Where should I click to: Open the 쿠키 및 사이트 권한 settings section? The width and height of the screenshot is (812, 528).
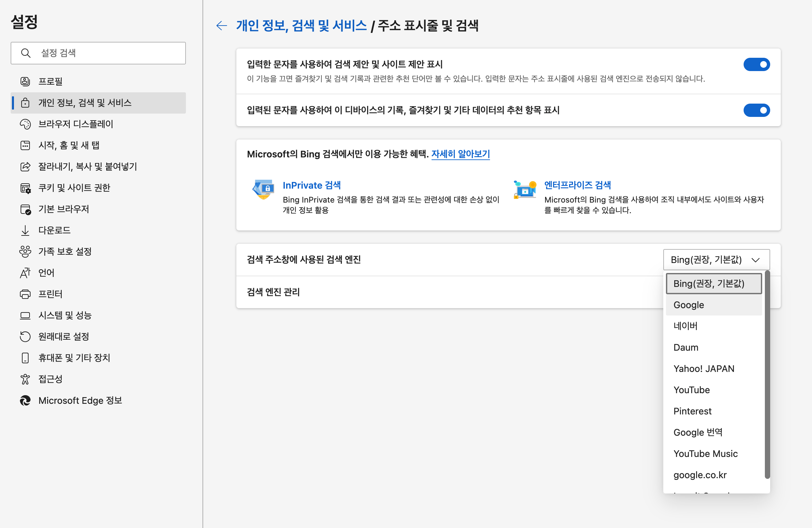(74, 188)
